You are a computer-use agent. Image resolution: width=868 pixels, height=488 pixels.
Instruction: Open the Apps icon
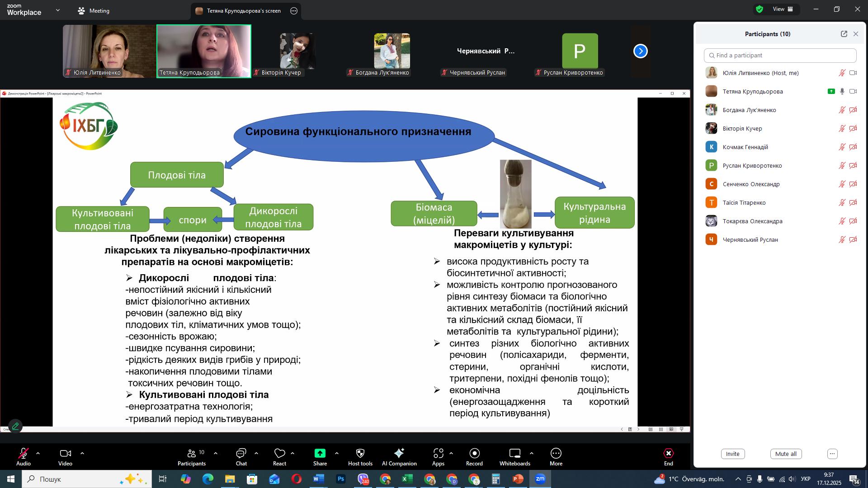pos(438,453)
